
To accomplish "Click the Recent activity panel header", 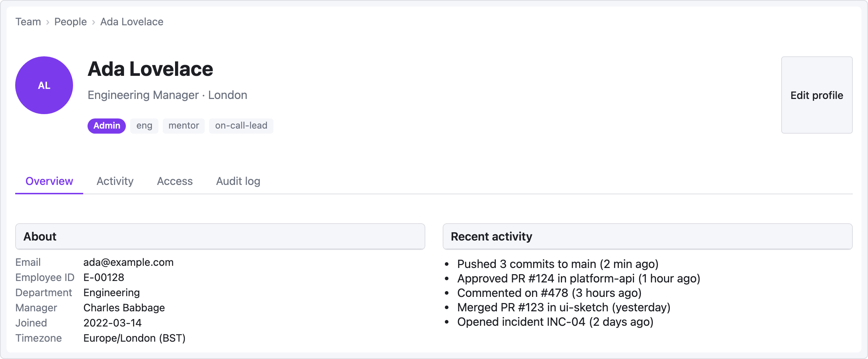I will 647,237.
